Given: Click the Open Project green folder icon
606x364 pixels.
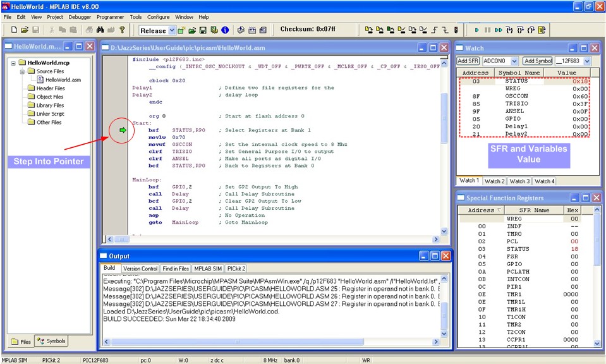Looking at the screenshot, I should point(192,30).
